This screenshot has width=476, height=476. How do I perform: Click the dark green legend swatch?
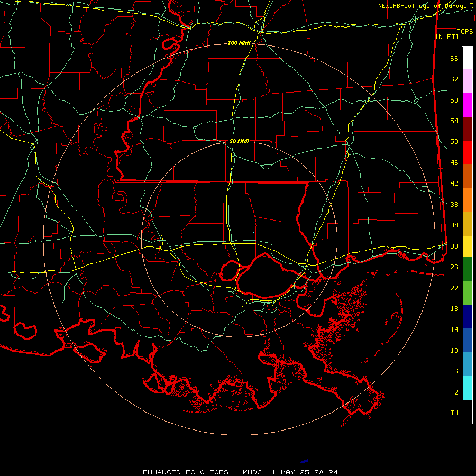[467, 269]
